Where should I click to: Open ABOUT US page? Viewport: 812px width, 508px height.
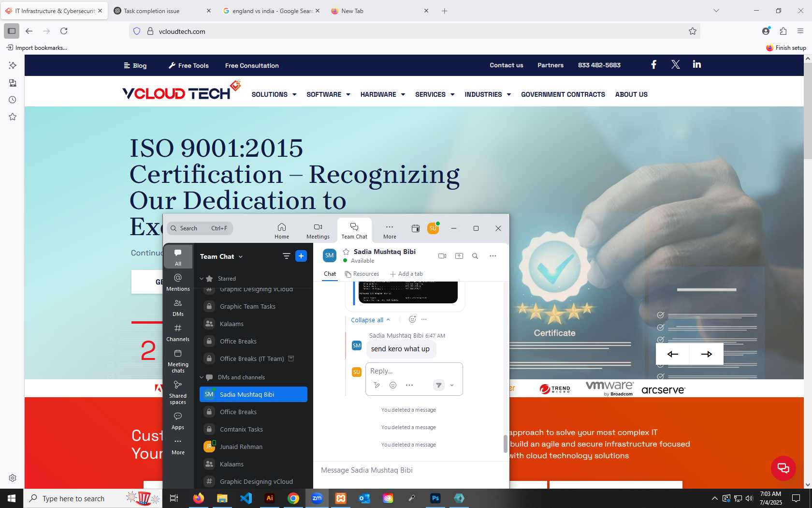click(631, 94)
